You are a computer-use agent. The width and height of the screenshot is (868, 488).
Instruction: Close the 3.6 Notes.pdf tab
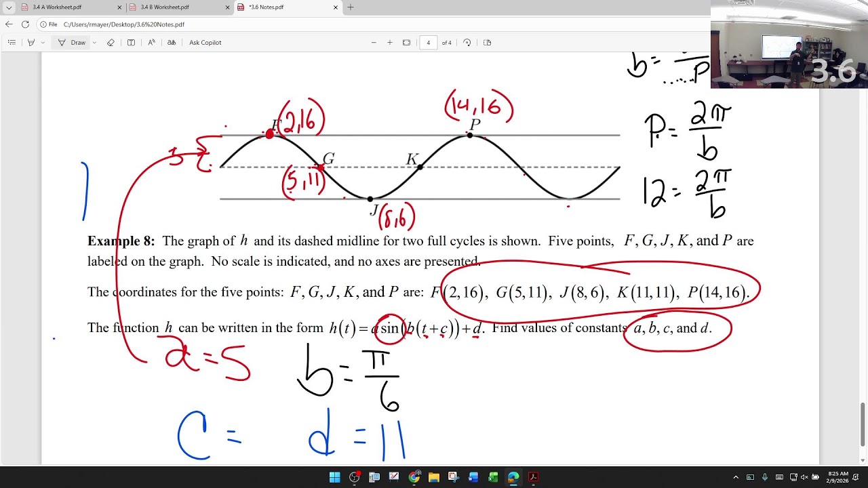pos(335,7)
